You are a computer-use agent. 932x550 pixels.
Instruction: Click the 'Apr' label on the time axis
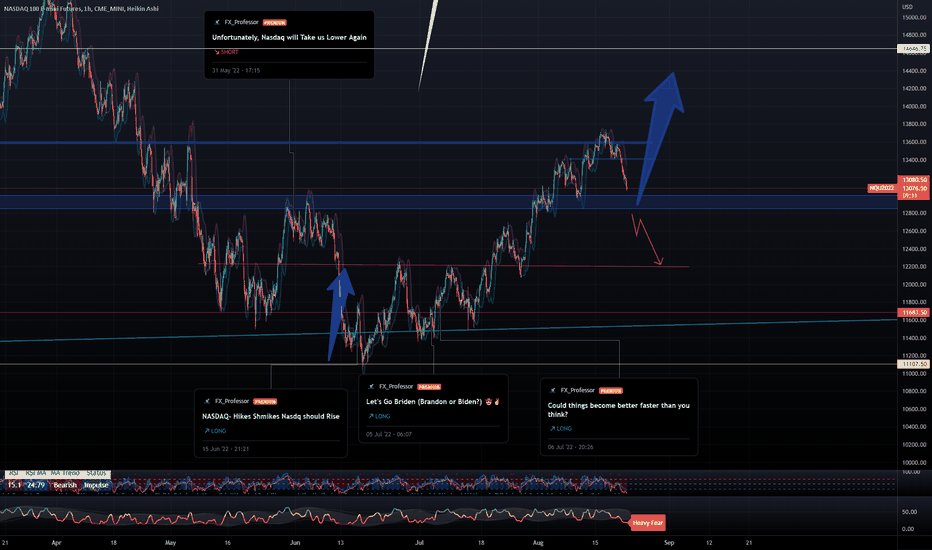(56, 543)
